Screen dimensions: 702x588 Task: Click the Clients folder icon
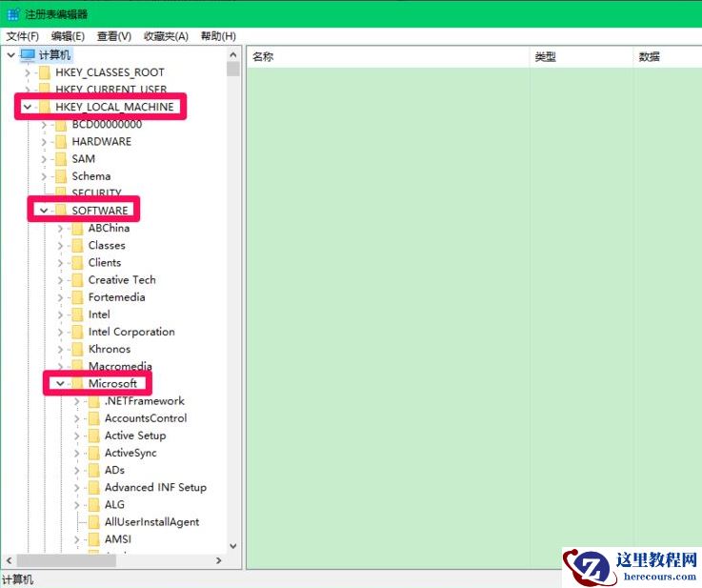click(77, 263)
